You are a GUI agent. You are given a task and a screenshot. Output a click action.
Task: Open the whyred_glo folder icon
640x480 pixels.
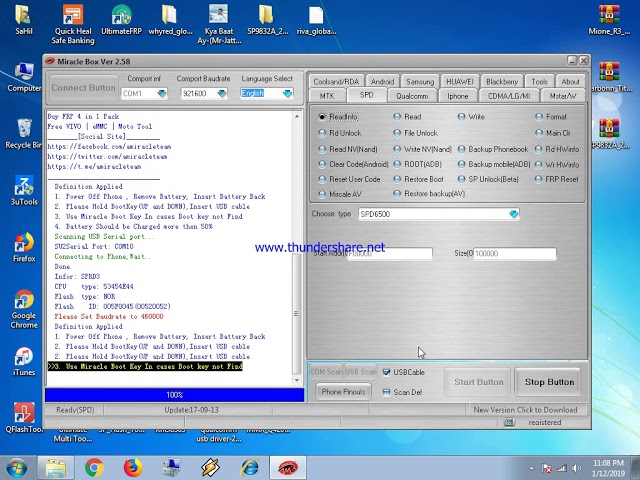(170, 19)
